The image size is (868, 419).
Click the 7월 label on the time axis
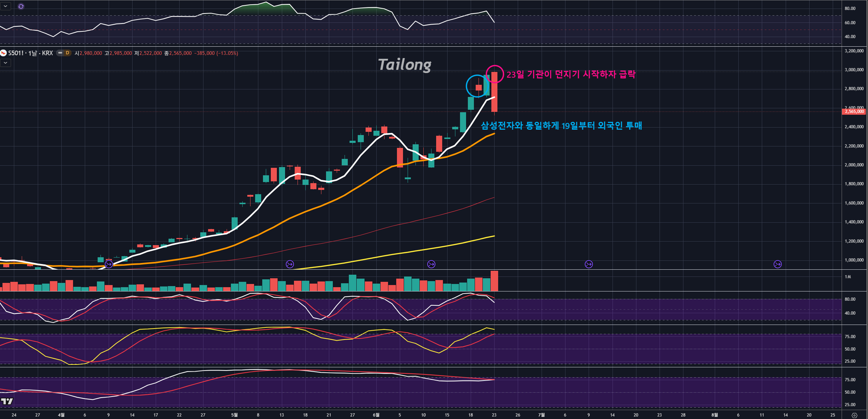click(x=541, y=415)
